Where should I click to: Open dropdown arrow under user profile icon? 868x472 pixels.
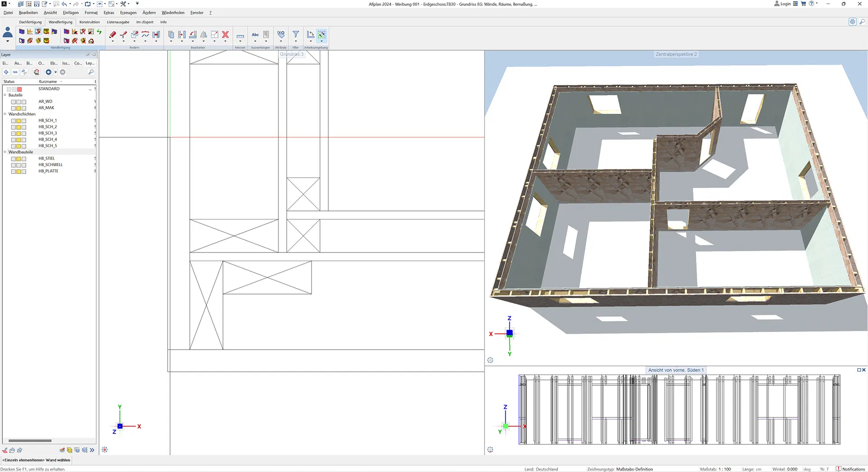click(x=8, y=42)
